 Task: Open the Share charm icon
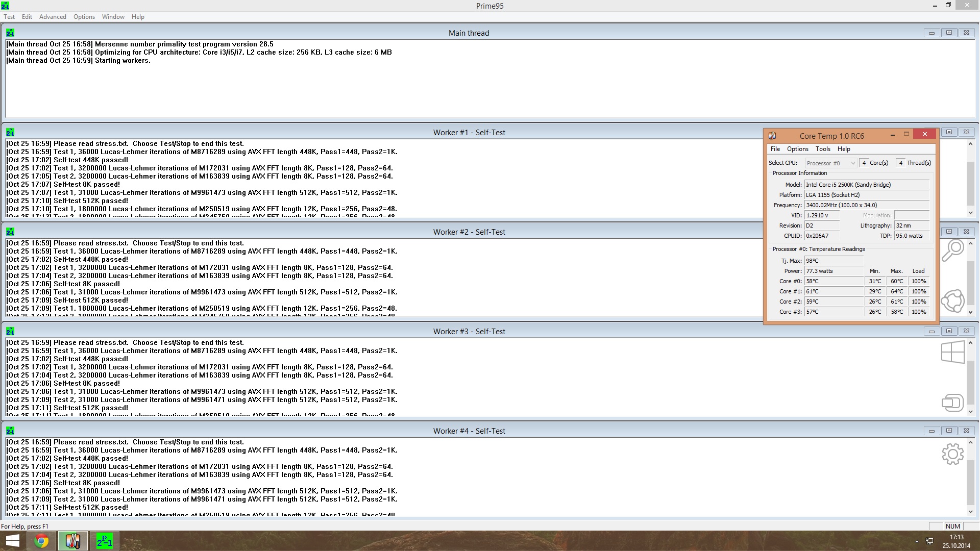(952, 301)
